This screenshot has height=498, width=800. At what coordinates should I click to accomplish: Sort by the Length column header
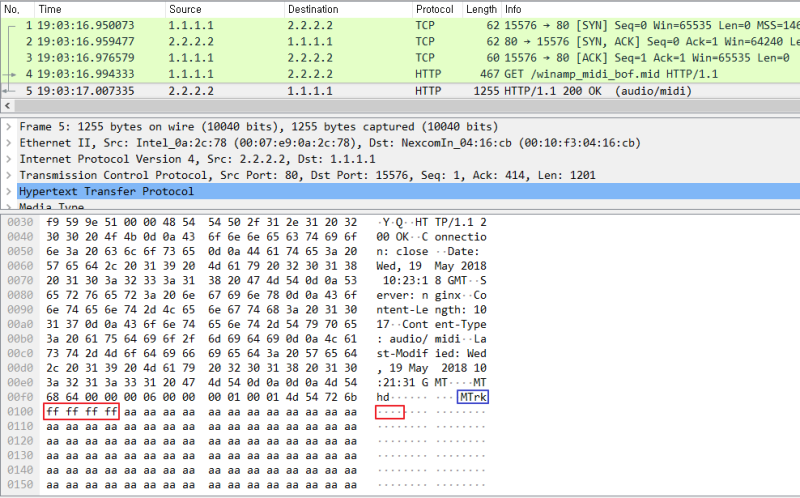tap(481, 9)
